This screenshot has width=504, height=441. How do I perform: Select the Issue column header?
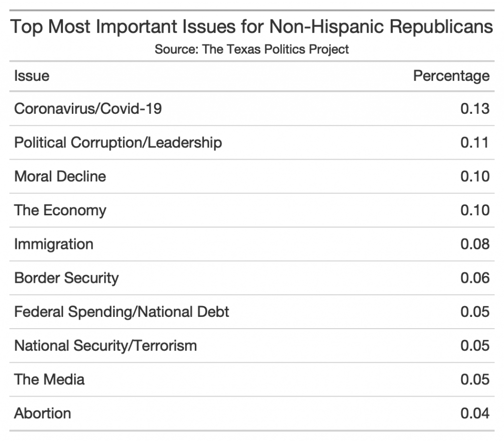(x=31, y=76)
